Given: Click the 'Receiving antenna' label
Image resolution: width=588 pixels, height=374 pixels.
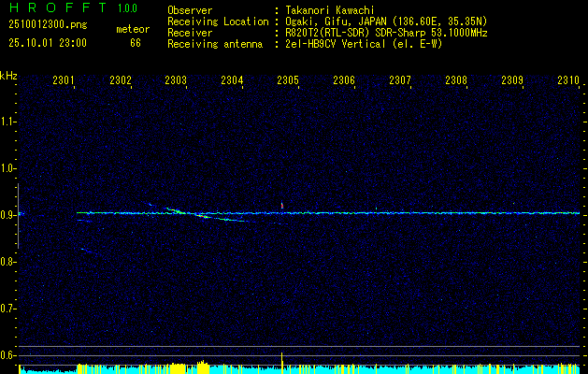Looking at the screenshot, I should coord(215,44).
